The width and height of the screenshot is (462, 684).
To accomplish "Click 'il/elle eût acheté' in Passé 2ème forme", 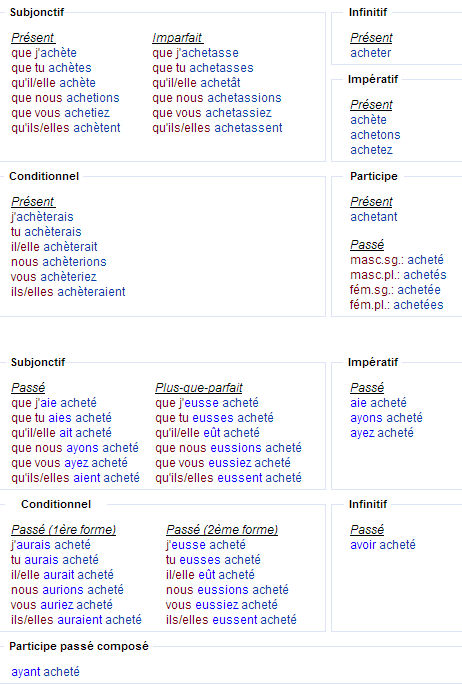I will (210, 575).
